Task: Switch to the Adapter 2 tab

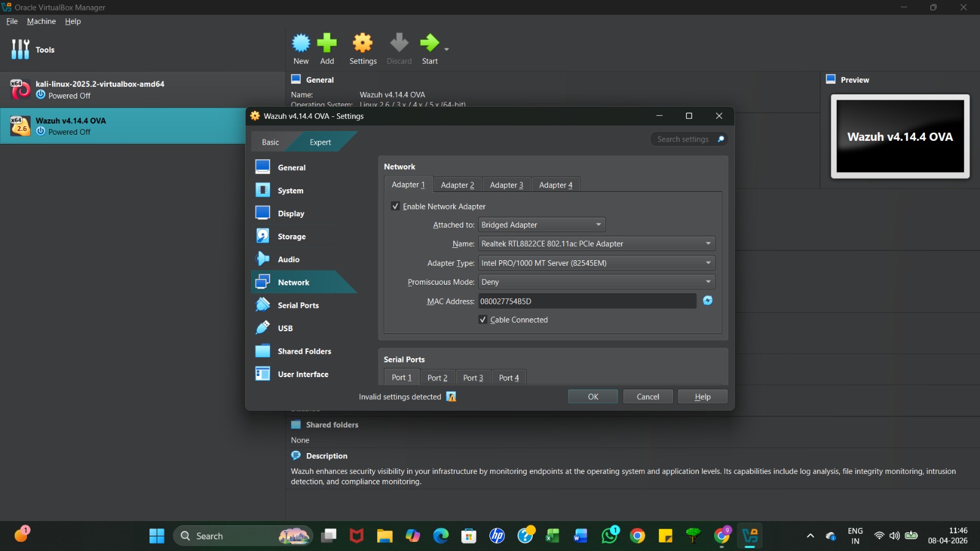Action: pyautogui.click(x=458, y=185)
